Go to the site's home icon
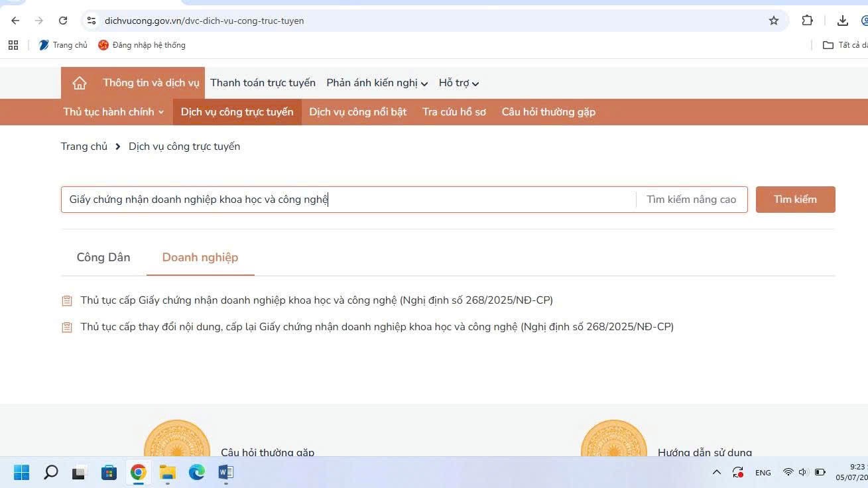This screenshot has height=488, width=868. [80, 83]
